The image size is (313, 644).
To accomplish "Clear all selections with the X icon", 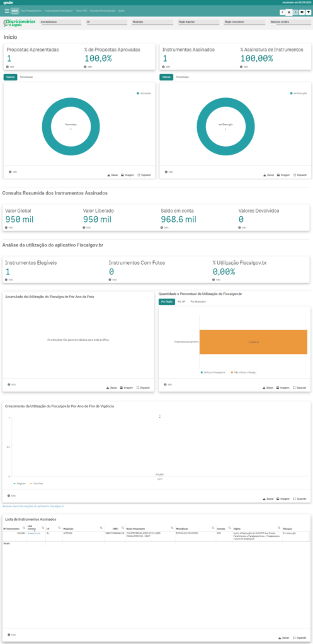I will click(288, 13).
